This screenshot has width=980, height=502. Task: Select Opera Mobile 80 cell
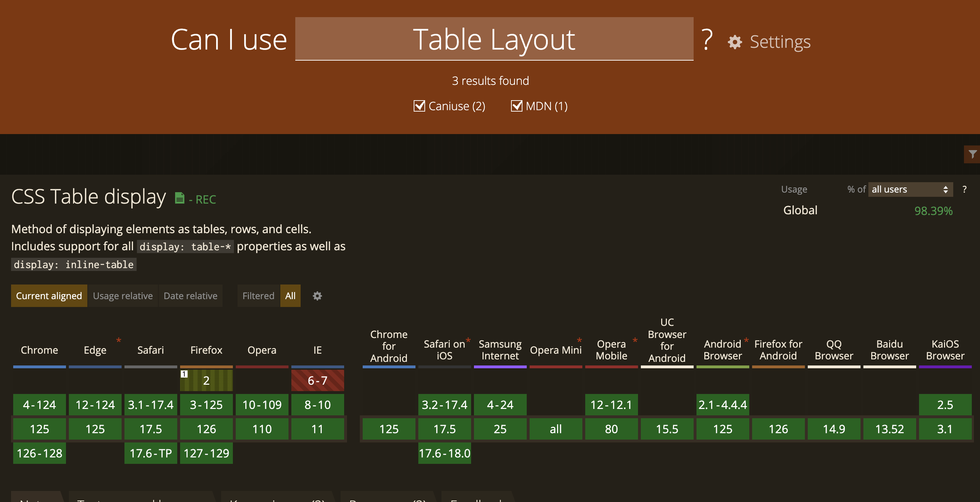pos(611,429)
